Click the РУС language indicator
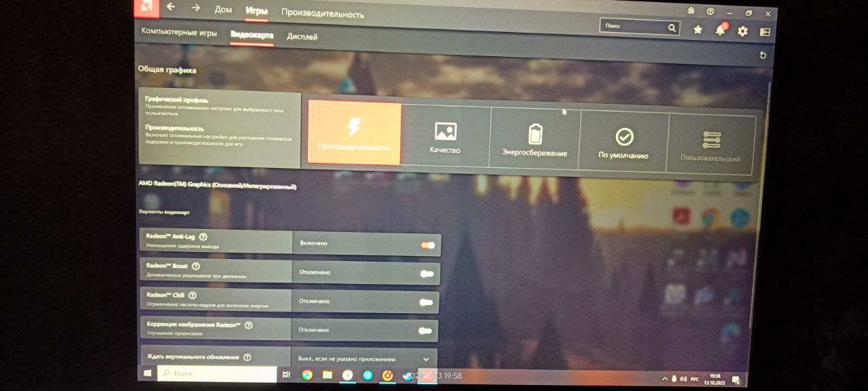 pyautogui.click(x=694, y=379)
